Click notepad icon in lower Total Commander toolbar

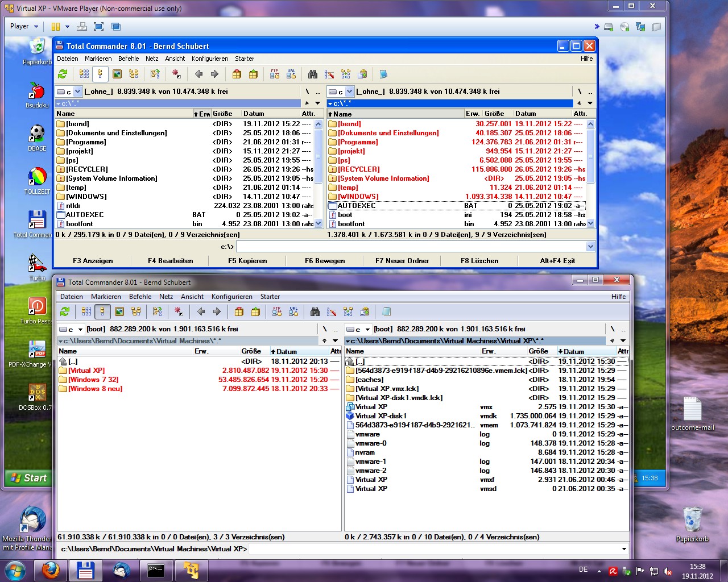coord(386,311)
